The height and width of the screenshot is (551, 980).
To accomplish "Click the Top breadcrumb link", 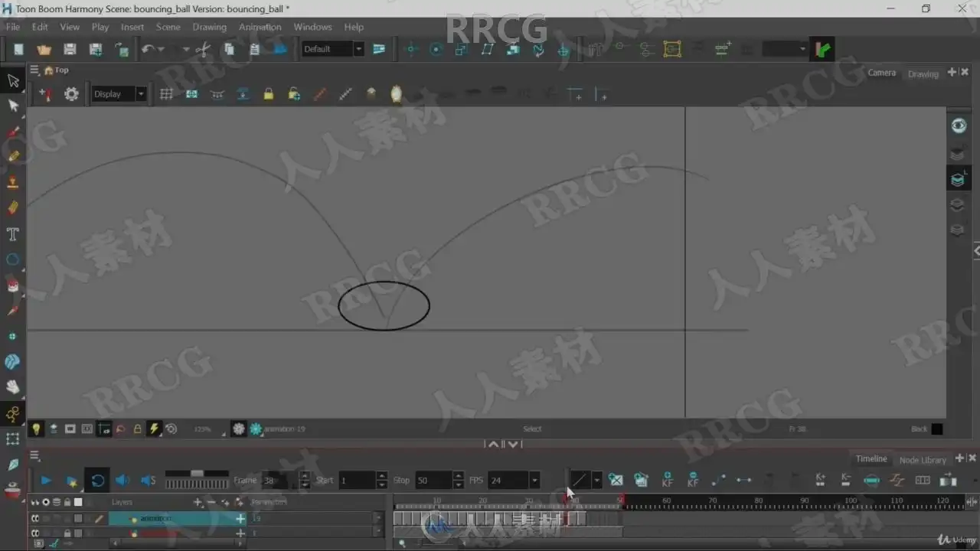I will click(x=62, y=70).
